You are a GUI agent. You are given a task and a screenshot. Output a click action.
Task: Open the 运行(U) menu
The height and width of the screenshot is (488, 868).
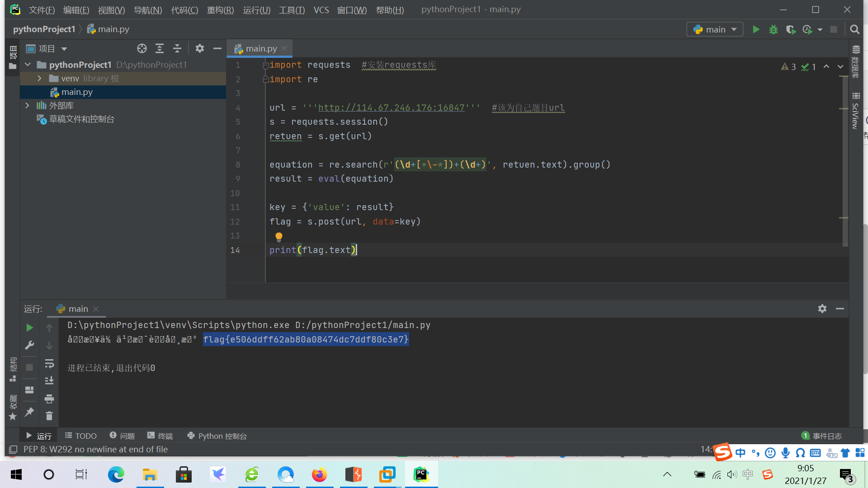click(256, 9)
